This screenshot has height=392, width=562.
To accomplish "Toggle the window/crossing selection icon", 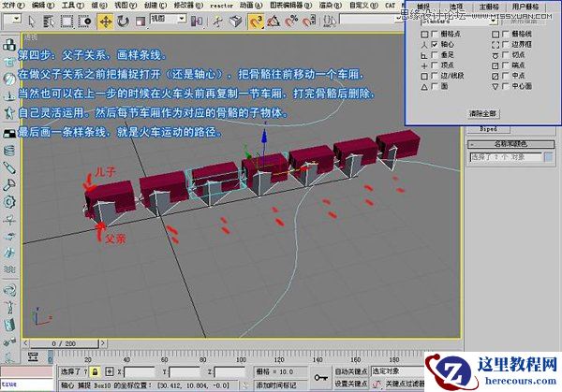I will click(85, 22).
